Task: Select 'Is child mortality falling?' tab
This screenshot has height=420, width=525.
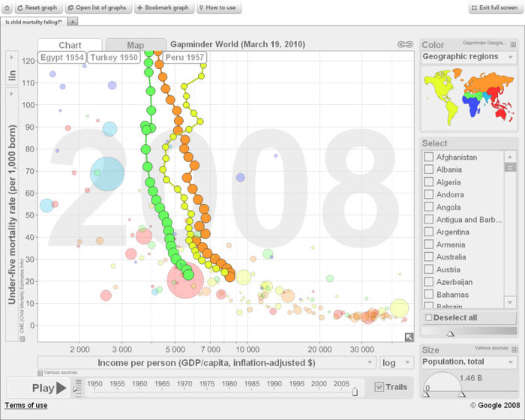Action: [x=34, y=22]
